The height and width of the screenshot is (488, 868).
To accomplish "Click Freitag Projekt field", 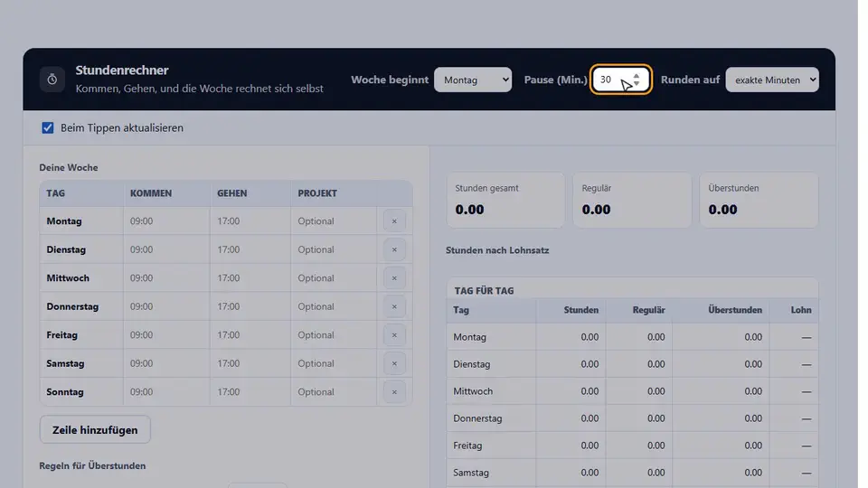I will click(334, 335).
